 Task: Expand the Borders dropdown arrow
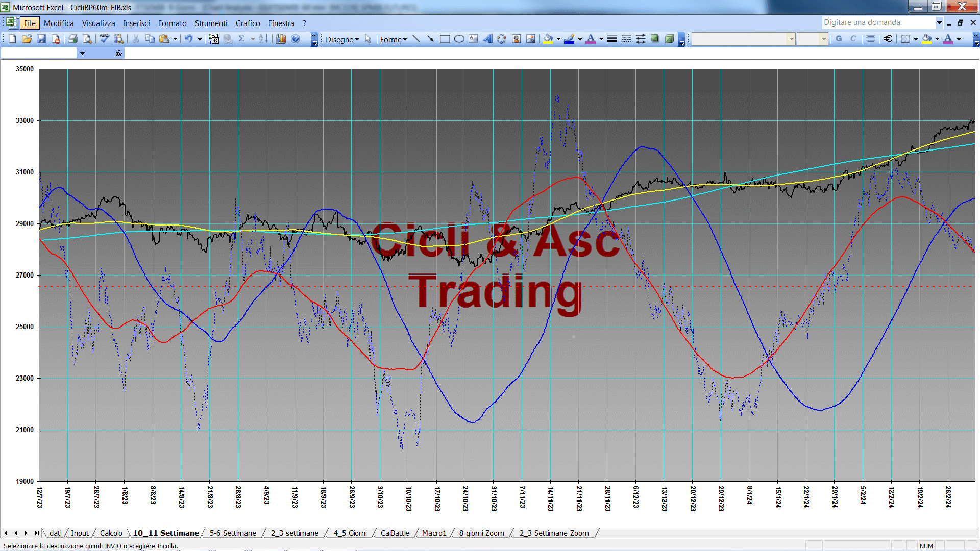coord(916,39)
